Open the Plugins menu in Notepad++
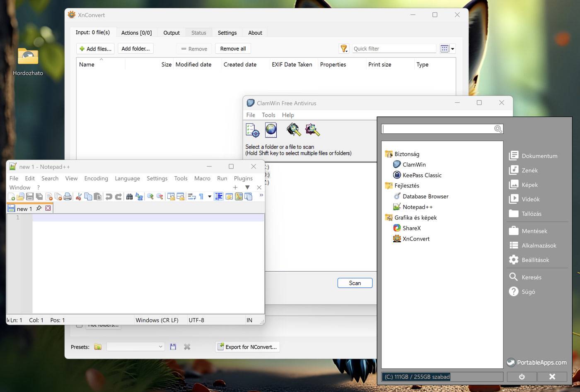The width and height of the screenshot is (580, 392). tap(243, 178)
